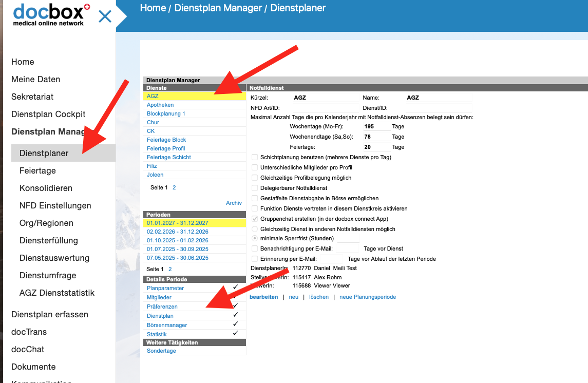Open Planparameter in Details Periode
Screen dimensions: 588x383
pyautogui.click(x=165, y=288)
